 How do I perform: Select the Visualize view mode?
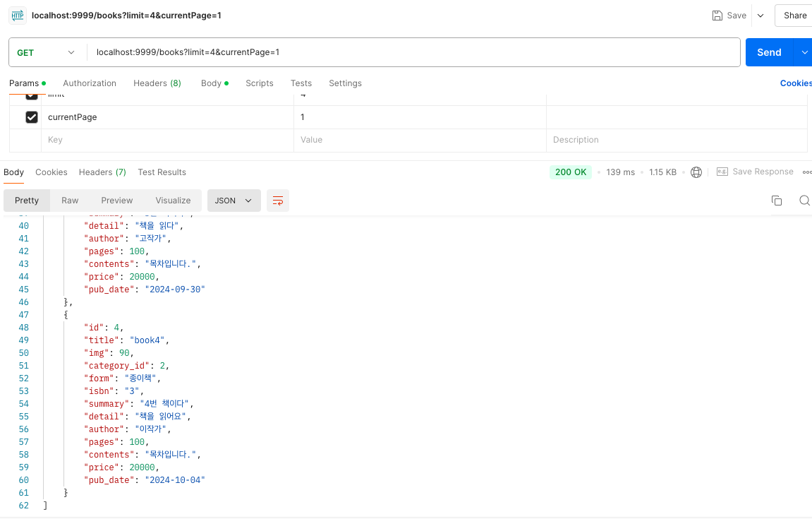(x=173, y=201)
